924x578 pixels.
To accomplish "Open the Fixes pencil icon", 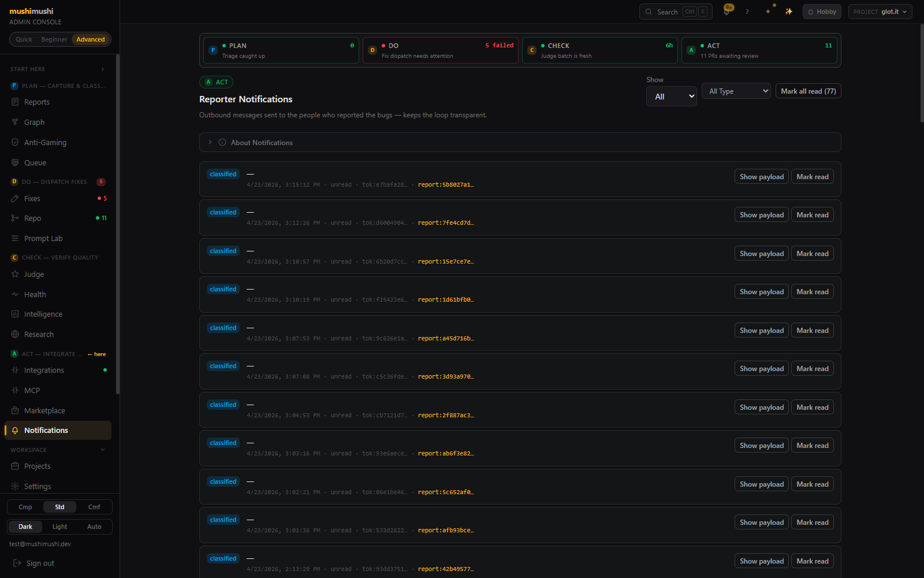I will (15, 198).
